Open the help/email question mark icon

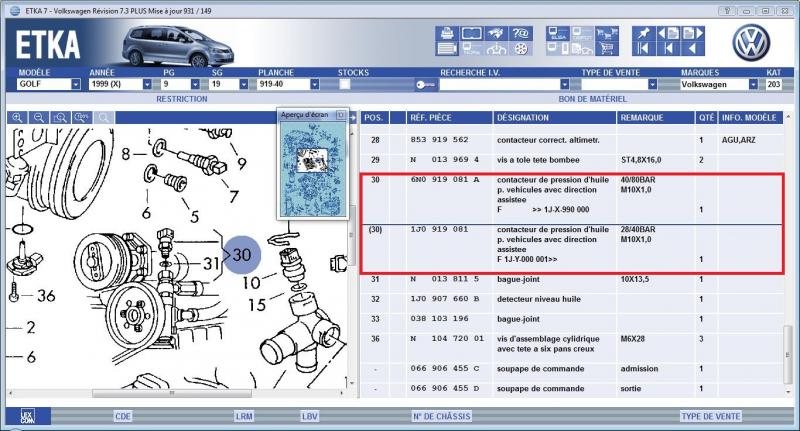[x=520, y=34]
